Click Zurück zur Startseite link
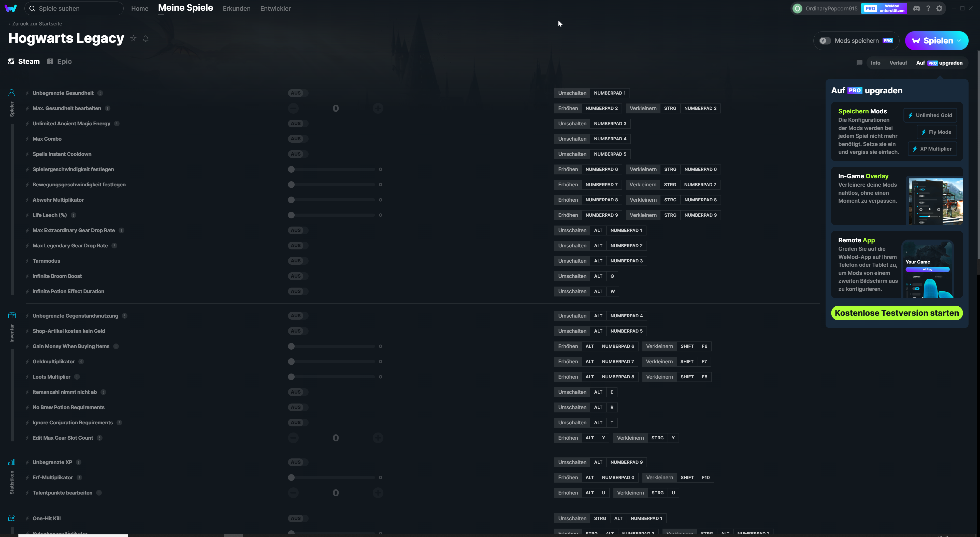This screenshot has width=980, height=537. click(x=35, y=24)
